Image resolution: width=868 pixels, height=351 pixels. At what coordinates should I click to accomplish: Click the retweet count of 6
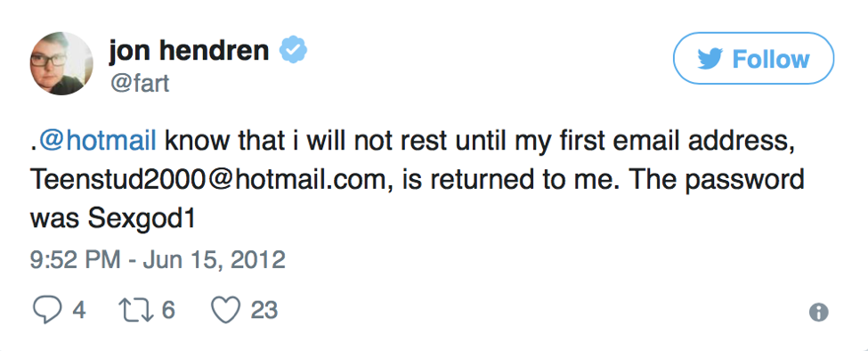pos(168,310)
